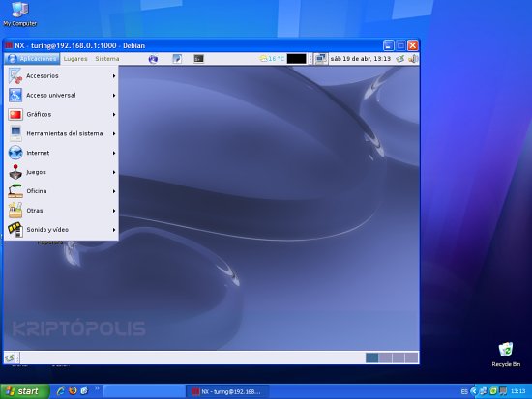Launch the text editor panel launcher
Viewport: 532px width, 399px height.
coord(177,59)
